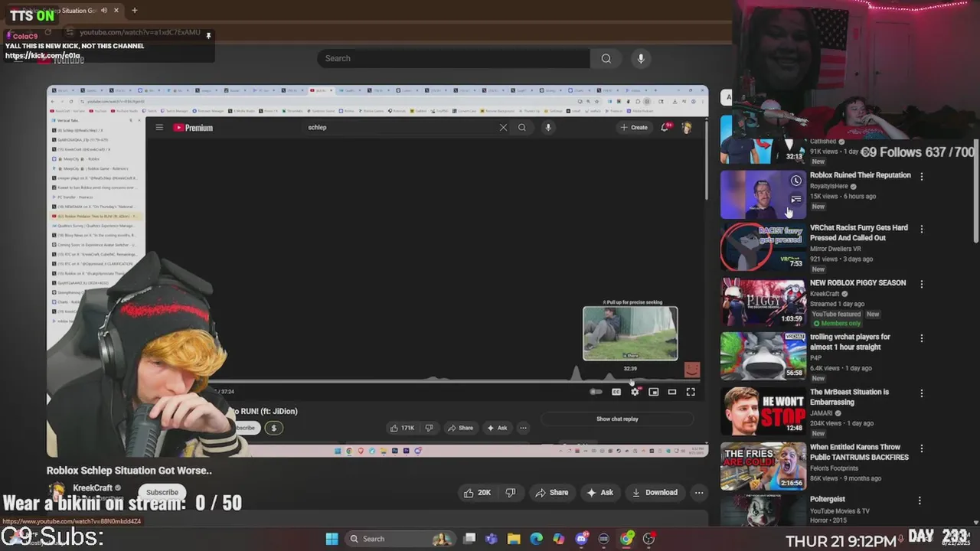
Task: Click notifications bell in recorded YouTube header
Action: [665, 127]
